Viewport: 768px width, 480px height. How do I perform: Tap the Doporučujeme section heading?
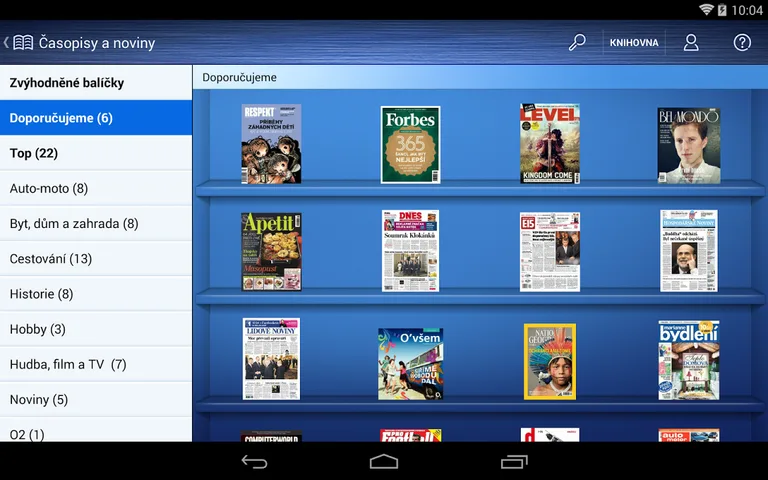click(240, 77)
